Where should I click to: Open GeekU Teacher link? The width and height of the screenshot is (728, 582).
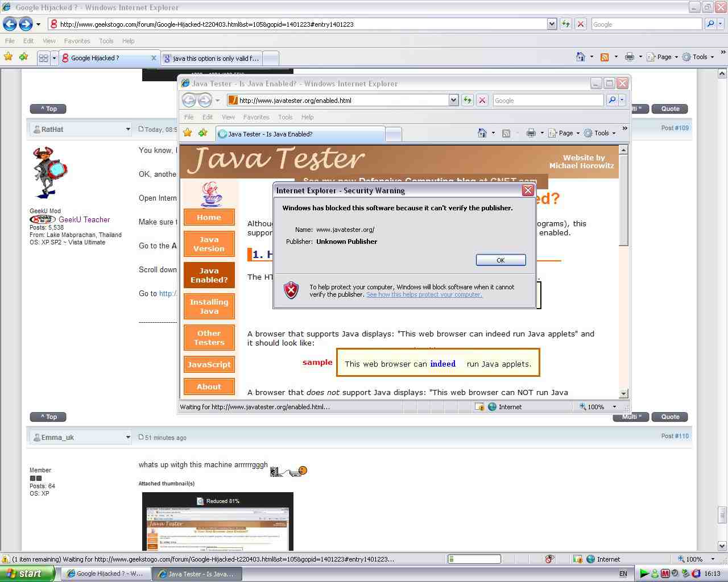[x=84, y=219]
